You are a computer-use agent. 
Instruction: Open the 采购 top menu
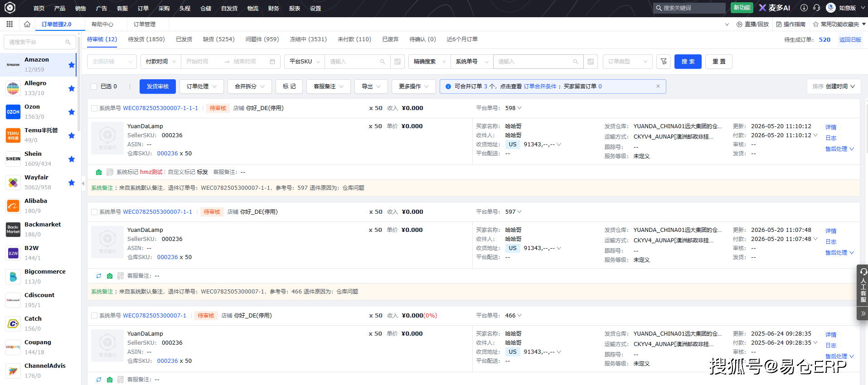click(164, 8)
